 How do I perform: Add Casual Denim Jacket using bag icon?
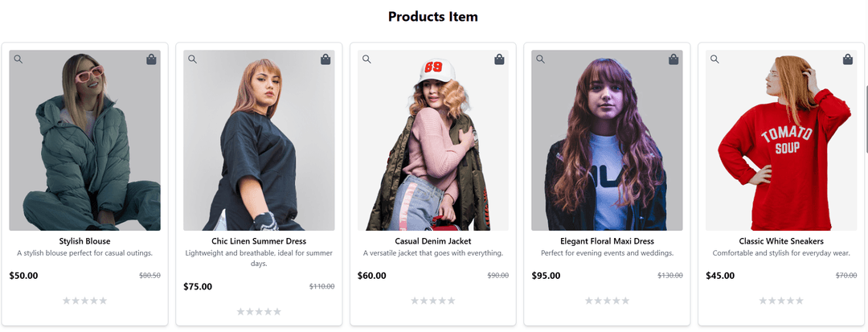[499, 59]
